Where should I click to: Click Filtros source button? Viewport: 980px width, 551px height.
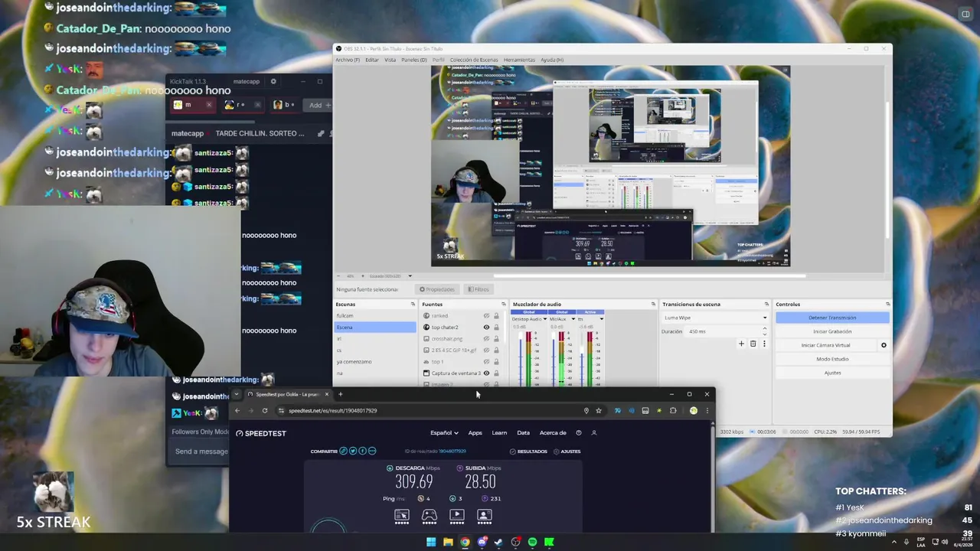(x=479, y=289)
